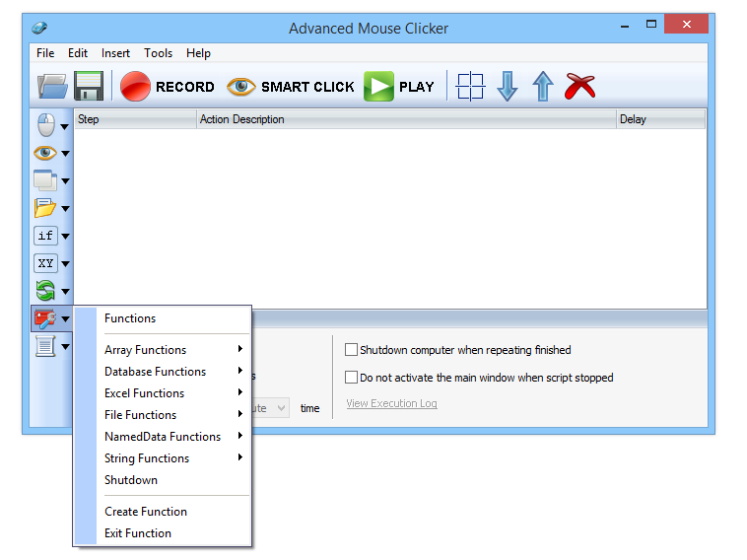Open the File Functions submenu
This screenshot has width=747, height=560.
[162, 415]
